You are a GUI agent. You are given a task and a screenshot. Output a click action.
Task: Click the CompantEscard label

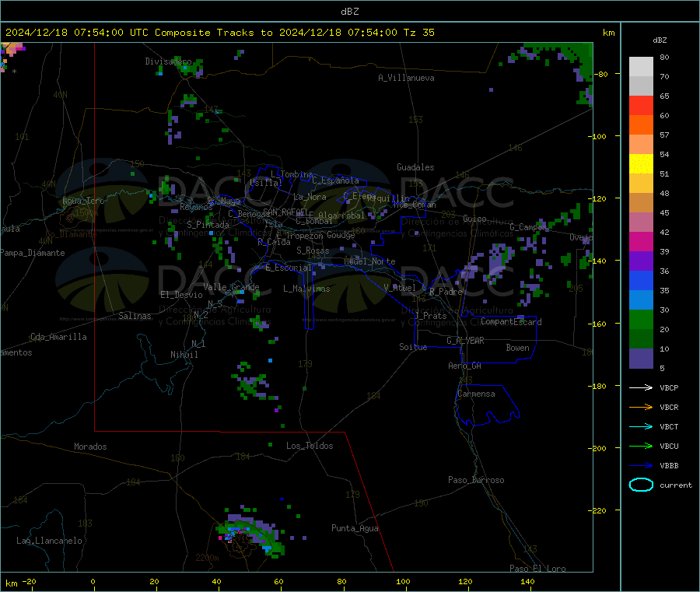tap(511, 322)
